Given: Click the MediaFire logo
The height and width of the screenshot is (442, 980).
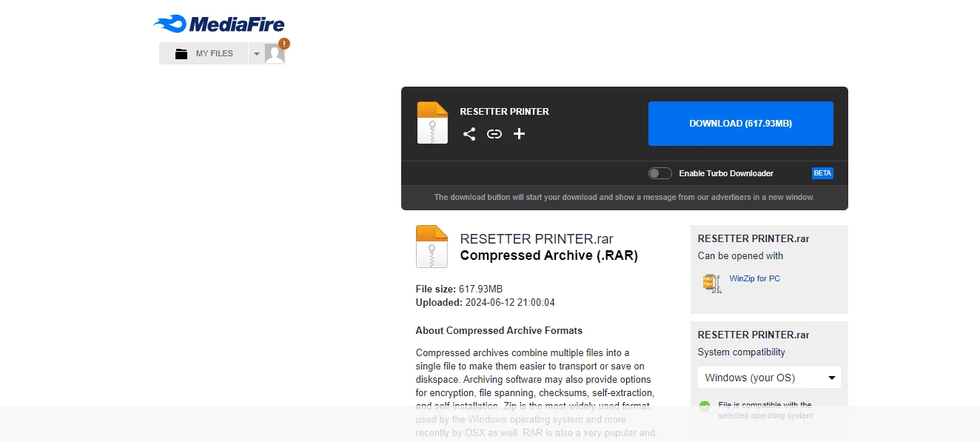Looking at the screenshot, I should [x=219, y=24].
